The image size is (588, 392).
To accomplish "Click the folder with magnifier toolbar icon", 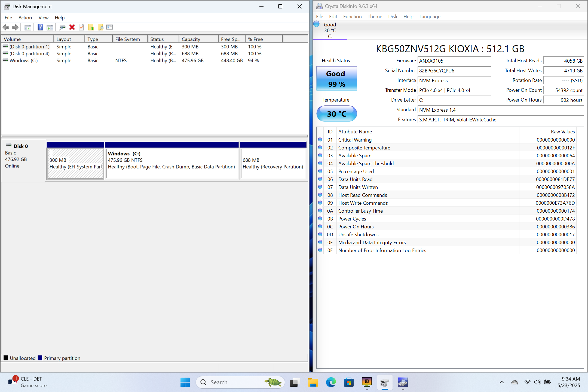I will click(x=100, y=27).
